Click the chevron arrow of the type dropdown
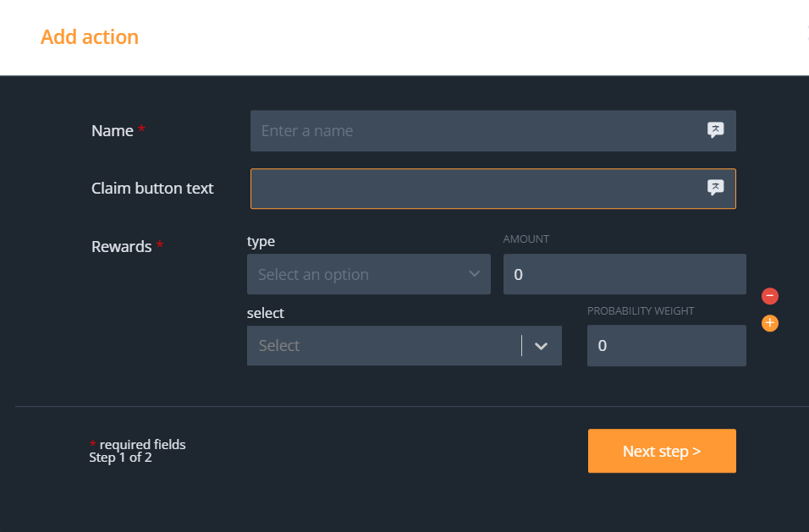The height and width of the screenshot is (532, 809). [474, 275]
